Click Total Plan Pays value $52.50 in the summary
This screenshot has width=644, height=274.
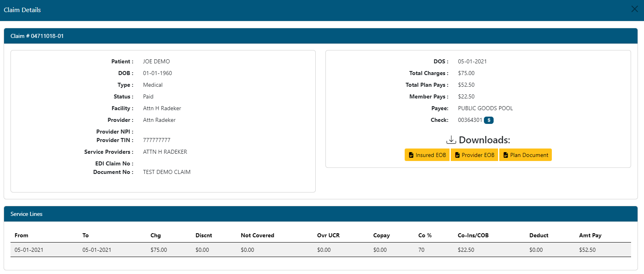466,85
